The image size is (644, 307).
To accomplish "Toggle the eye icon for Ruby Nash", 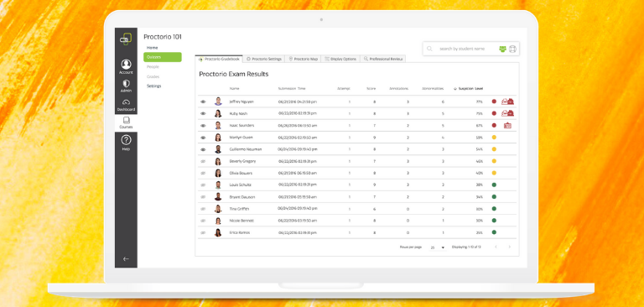I will tap(203, 113).
